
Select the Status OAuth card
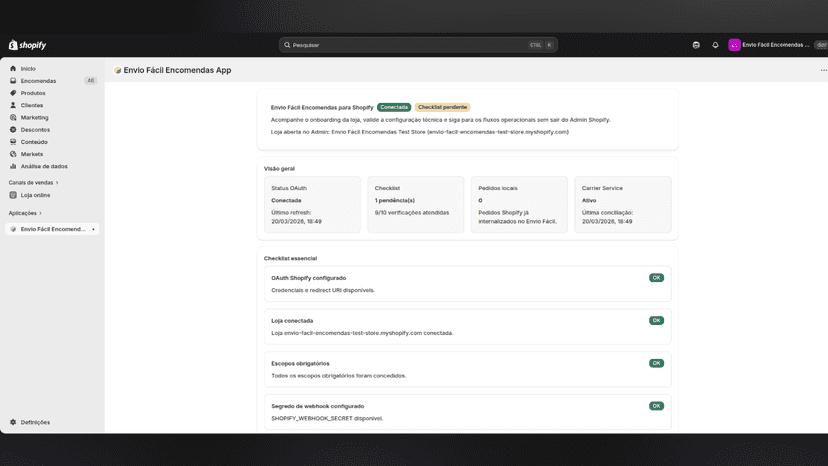[x=312, y=204]
